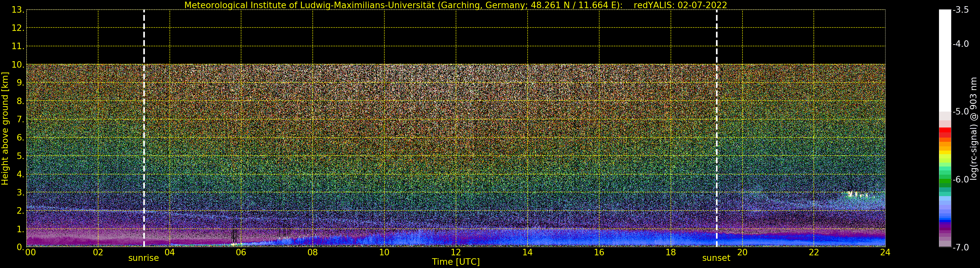The image size is (980, 268).
Task: Click the '13.' height tick label
Action: [18, 10]
